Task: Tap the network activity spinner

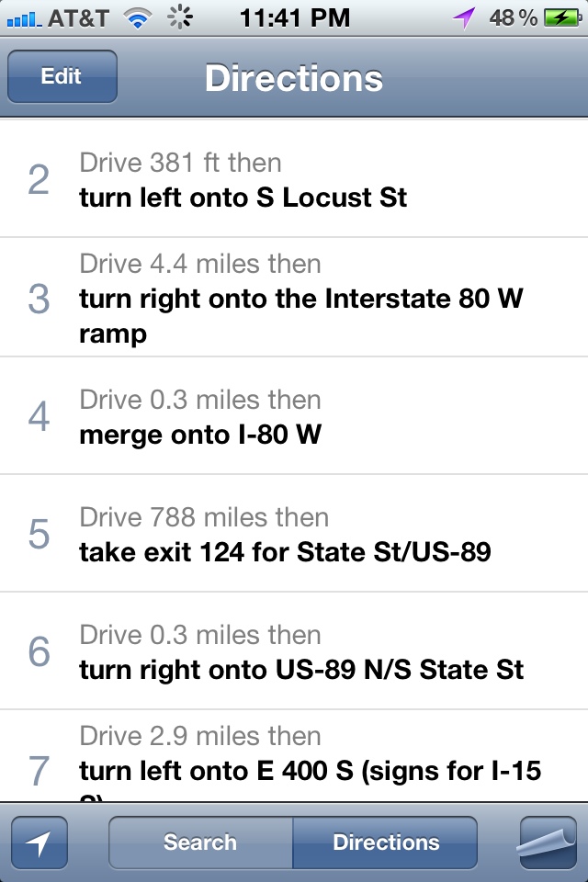Action: (180, 17)
